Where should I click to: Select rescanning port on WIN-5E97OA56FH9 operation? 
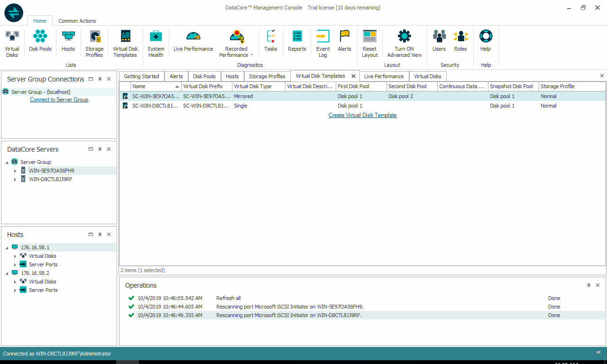(365, 307)
